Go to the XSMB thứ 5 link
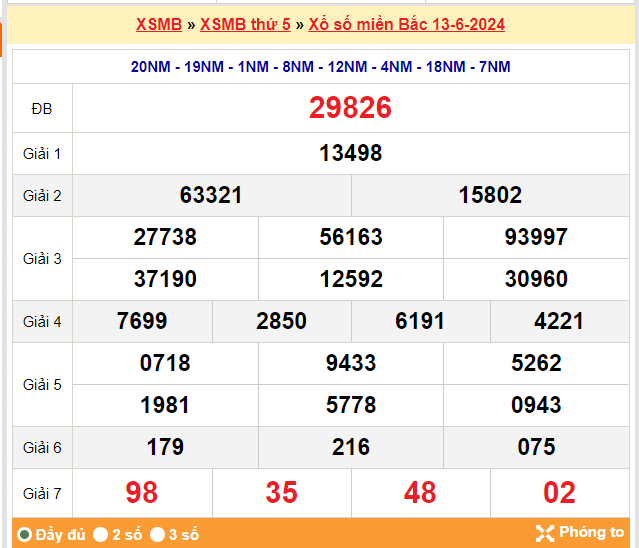The height and width of the screenshot is (548, 639). click(245, 24)
